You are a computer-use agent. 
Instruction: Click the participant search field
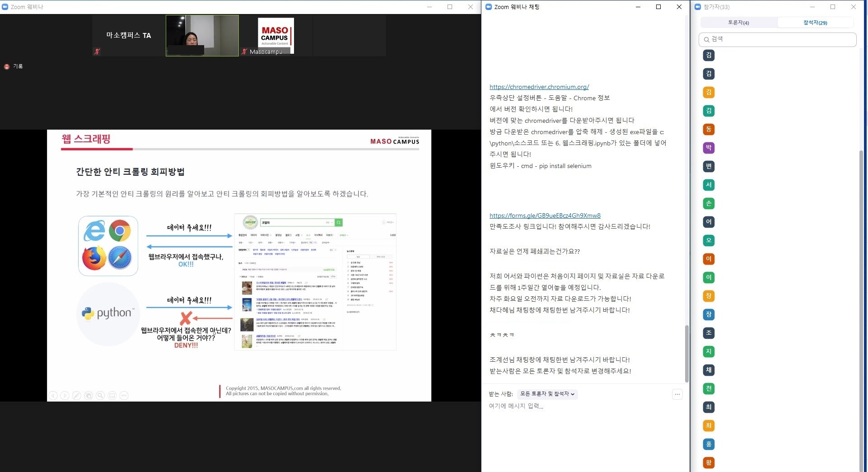[x=778, y=39]
